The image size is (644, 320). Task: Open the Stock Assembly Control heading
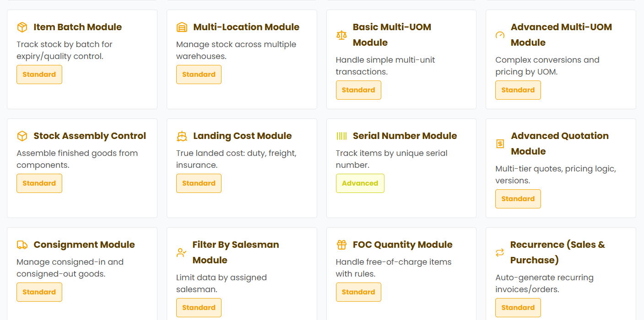90,136
